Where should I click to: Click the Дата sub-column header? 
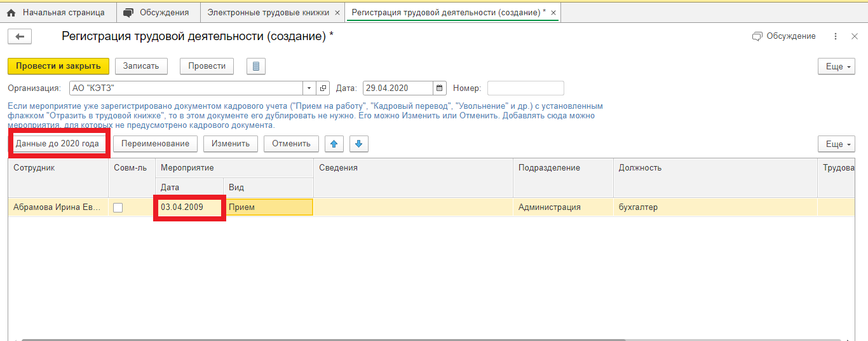(189, 188)
